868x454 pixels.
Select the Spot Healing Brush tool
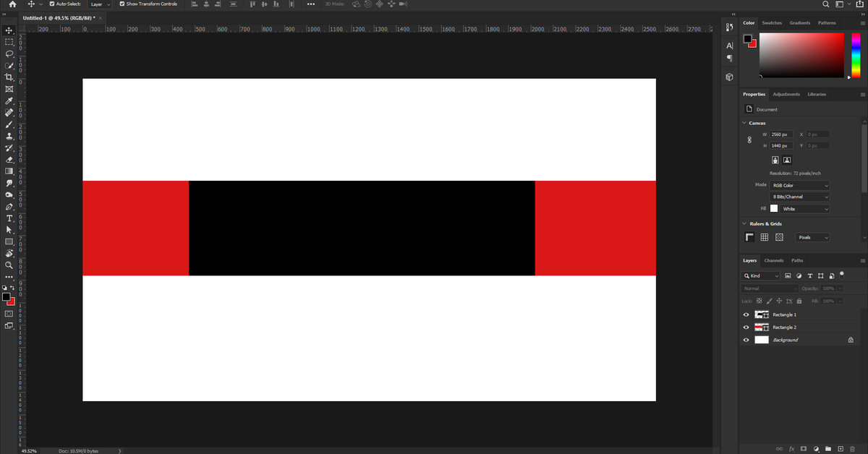(9, 113)
